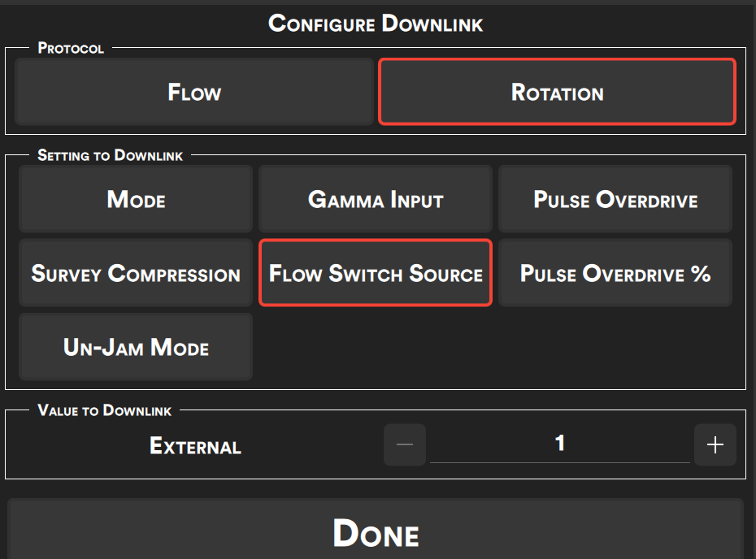
Task: Select the Flow protocol
Action: point(194,92)
